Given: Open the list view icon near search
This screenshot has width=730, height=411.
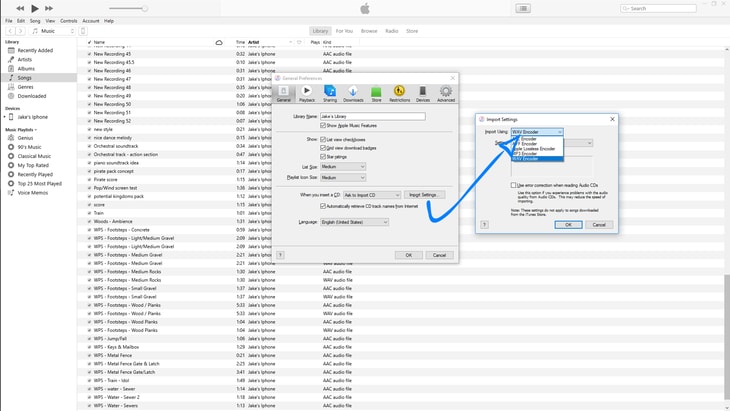Looking at the screenshot, I should point(523,8).
